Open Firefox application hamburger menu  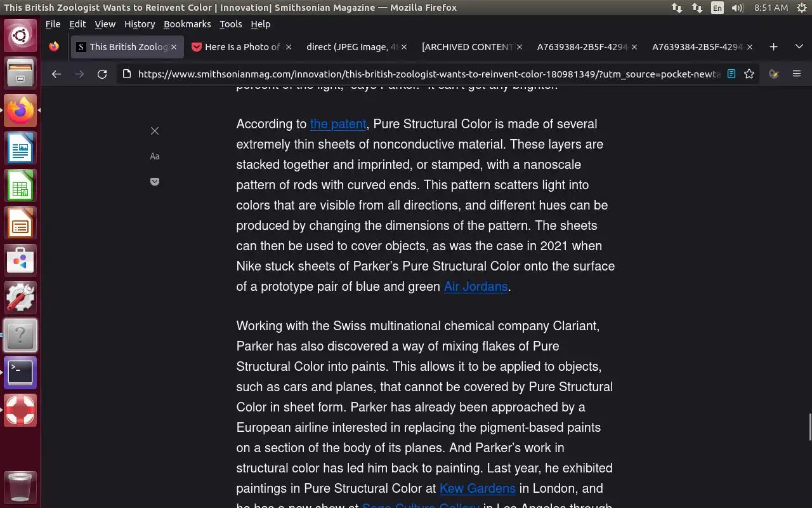tap(797, 74)
